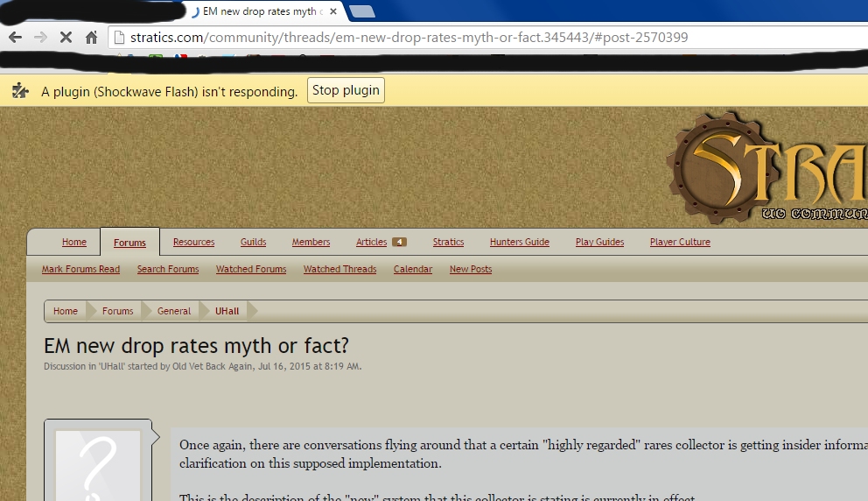This screenshot has height=501, width=868.
Task: Open the Player Culture tab
Action: (680, 243)
